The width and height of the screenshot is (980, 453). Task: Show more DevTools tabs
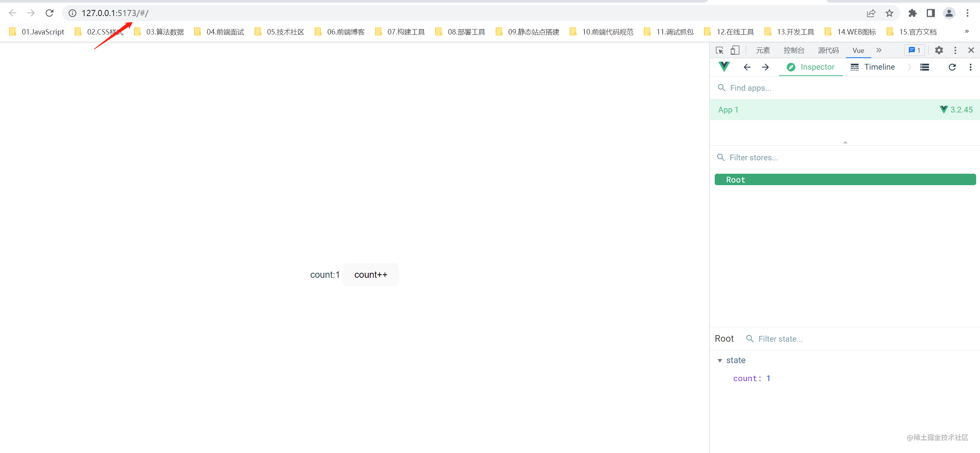point(879,50)
